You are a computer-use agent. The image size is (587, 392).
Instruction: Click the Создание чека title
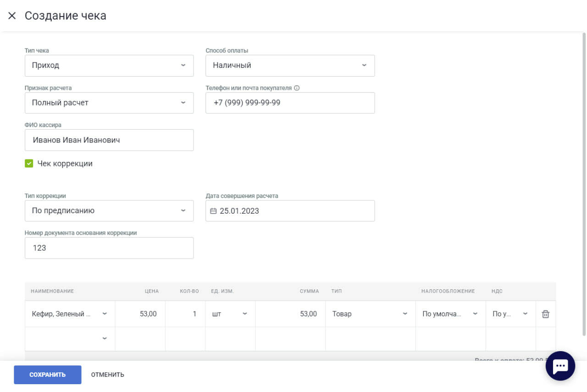tap(66, 16)
